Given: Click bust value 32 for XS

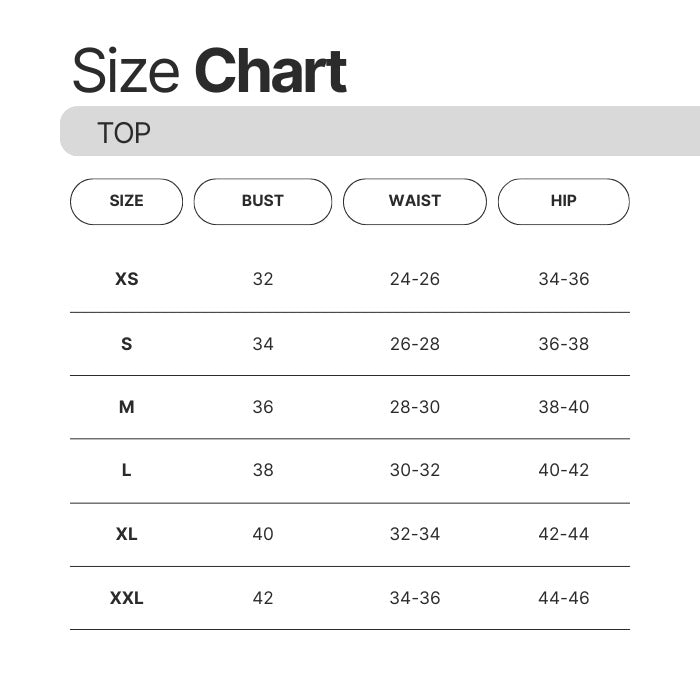Looking at the screenshot, I should (x=263, y=279).
